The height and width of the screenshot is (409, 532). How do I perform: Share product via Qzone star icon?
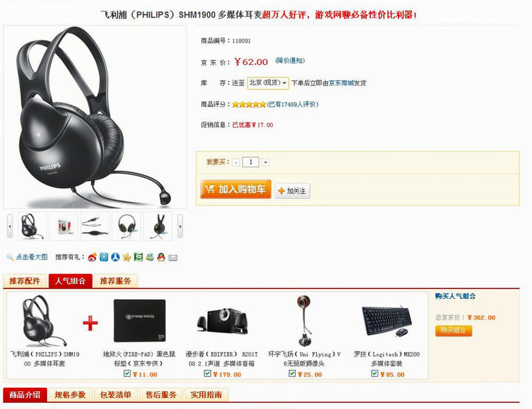(x=127, y=257)
